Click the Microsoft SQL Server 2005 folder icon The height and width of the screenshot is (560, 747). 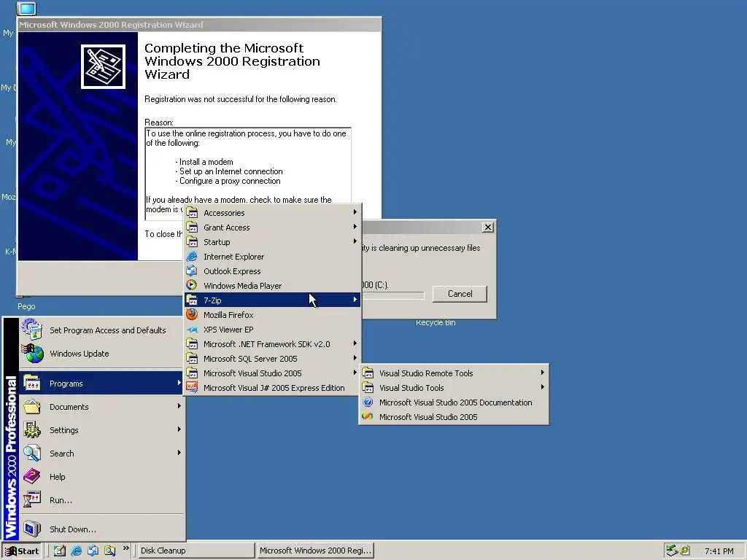tap(192, 359)
